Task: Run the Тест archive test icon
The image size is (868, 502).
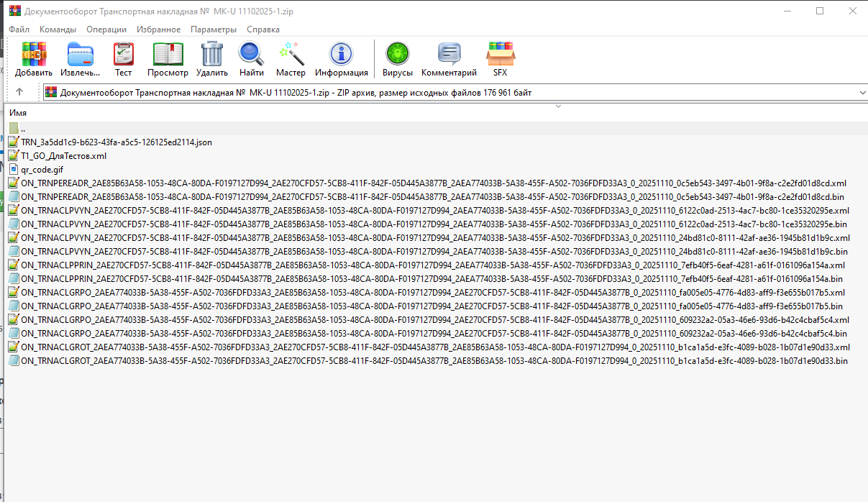Action: click(x=124, y=54)
